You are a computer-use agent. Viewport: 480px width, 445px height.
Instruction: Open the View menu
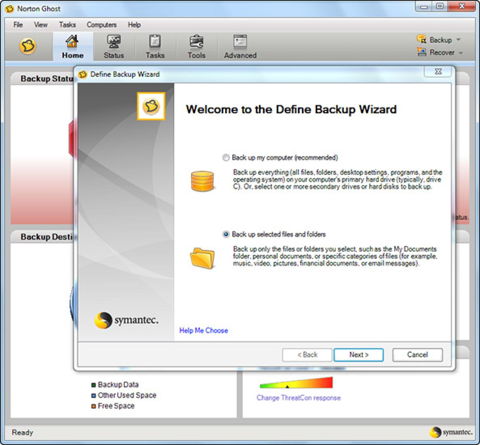[x=41, y=25]
